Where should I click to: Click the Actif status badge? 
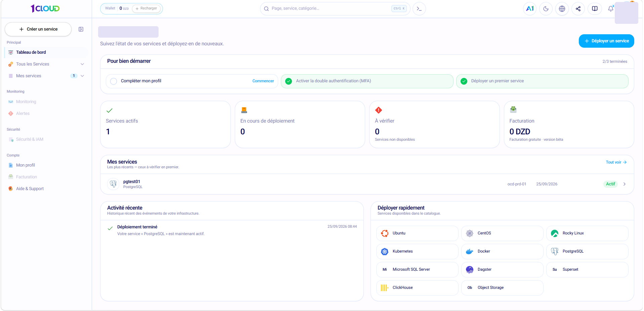tap(610, 184)
